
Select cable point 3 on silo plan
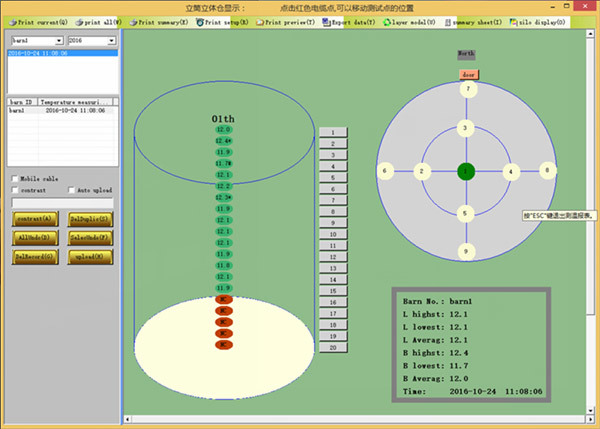[x=465, y=128]
